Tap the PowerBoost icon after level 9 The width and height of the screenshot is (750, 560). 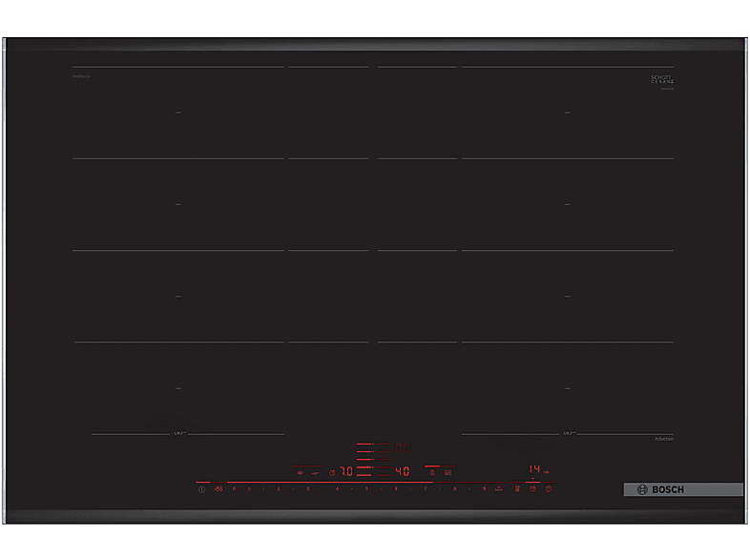[498, 488]
